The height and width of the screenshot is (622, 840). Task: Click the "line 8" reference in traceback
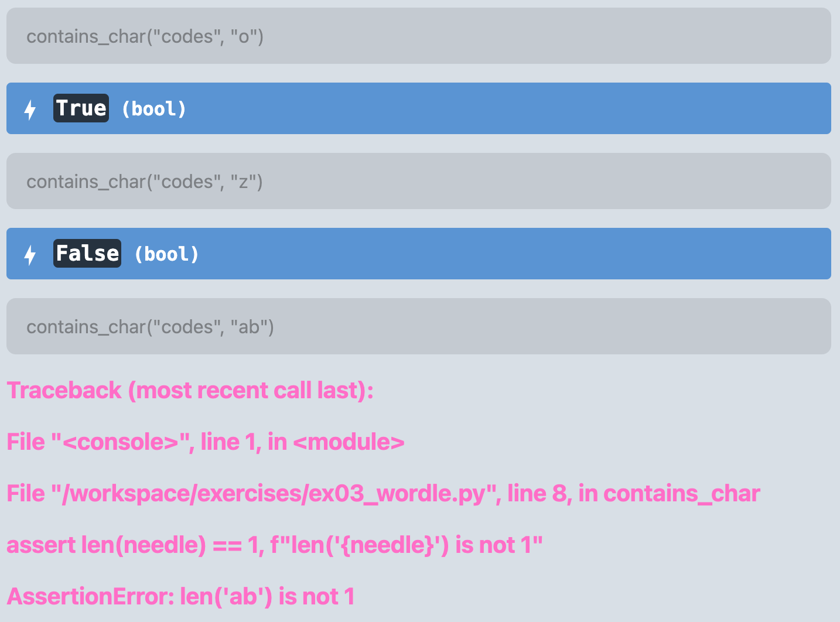pyautogui.click(x=537, y=494)
